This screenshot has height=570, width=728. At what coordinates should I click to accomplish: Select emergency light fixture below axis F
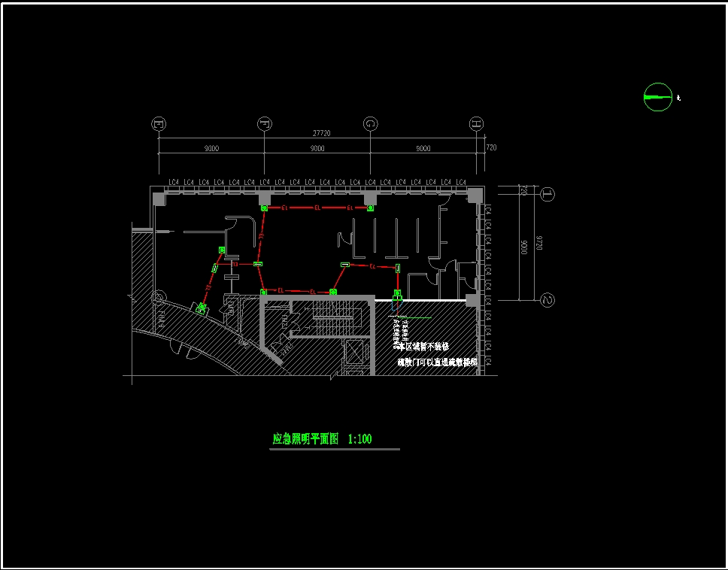(264, 208)
